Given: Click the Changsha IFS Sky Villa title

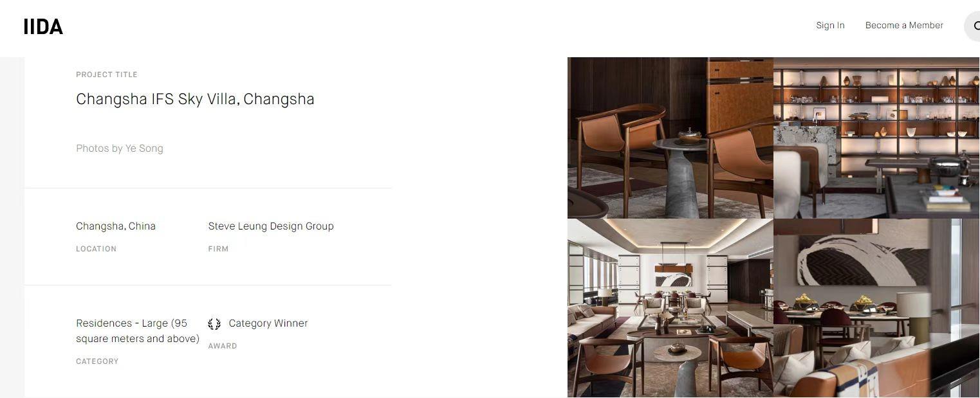Looking at the screenshot, I should 195,99.
